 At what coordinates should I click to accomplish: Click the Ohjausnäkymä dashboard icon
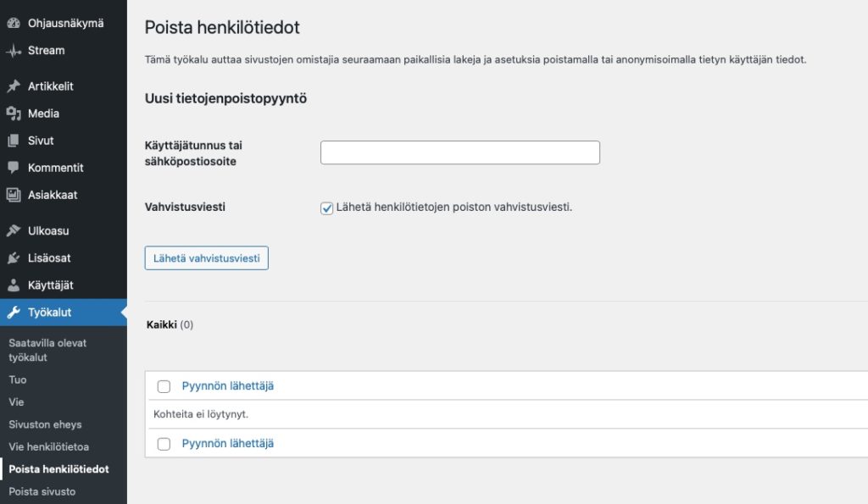14,23
